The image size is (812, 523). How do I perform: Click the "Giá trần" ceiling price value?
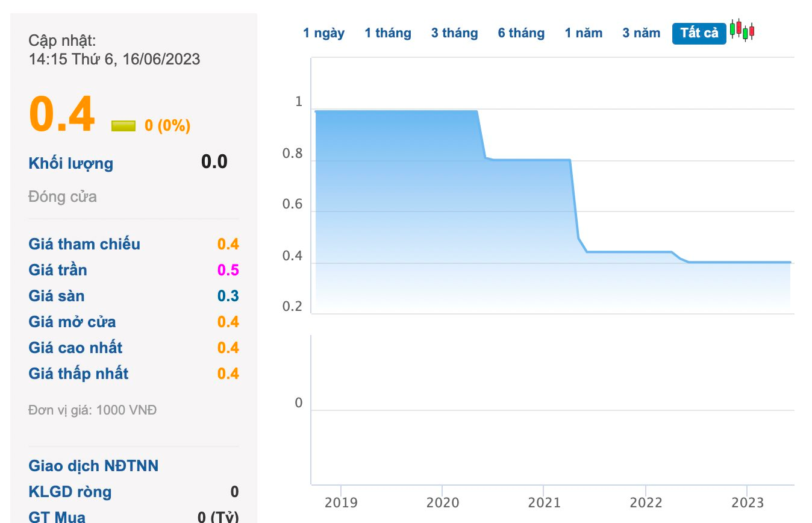point(228,270)
